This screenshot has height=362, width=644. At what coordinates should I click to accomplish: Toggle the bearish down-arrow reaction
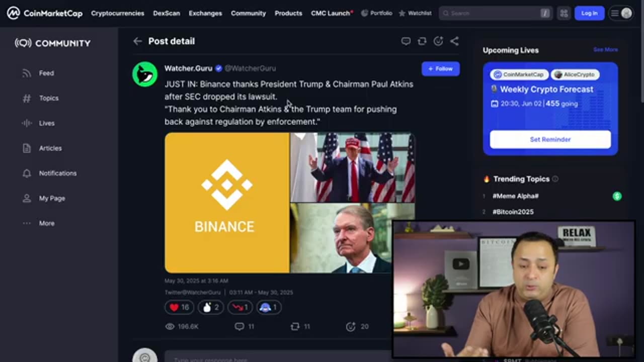tap(239, 307)
